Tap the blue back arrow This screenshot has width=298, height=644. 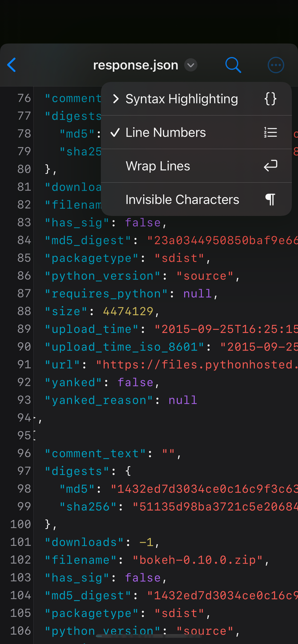(x=12, y=65)
